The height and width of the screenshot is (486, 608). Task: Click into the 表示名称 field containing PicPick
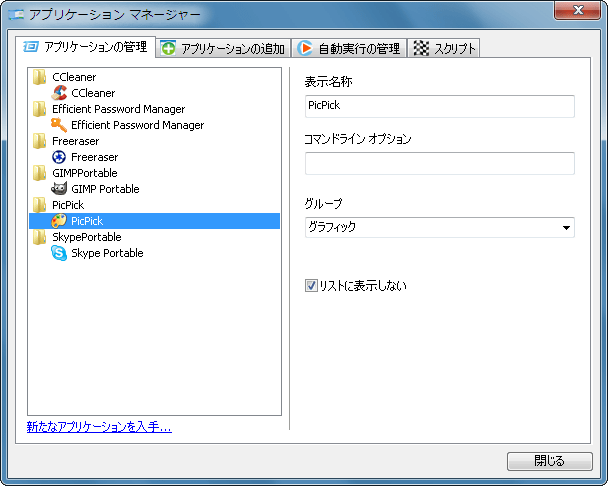440,106
